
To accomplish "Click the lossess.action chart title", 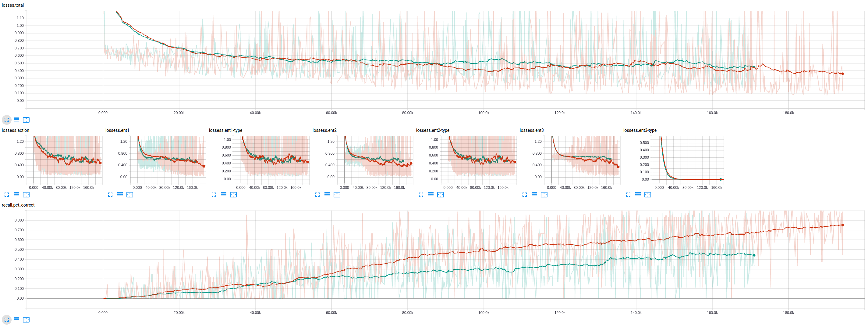I will point(16,130).
